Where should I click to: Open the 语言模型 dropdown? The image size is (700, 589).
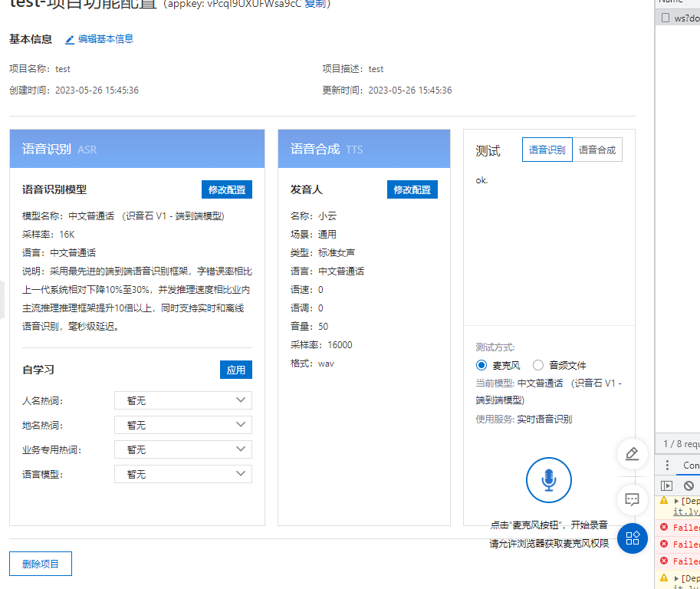[x=182, y=473]
